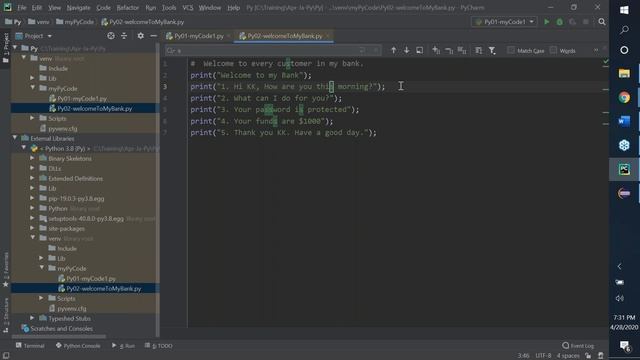Open the Run tool window
Screen dimensions: 640x360
pos(123,346)
